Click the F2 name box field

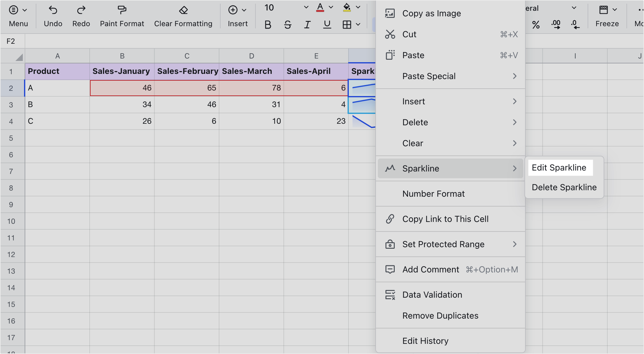pos(12,41)
